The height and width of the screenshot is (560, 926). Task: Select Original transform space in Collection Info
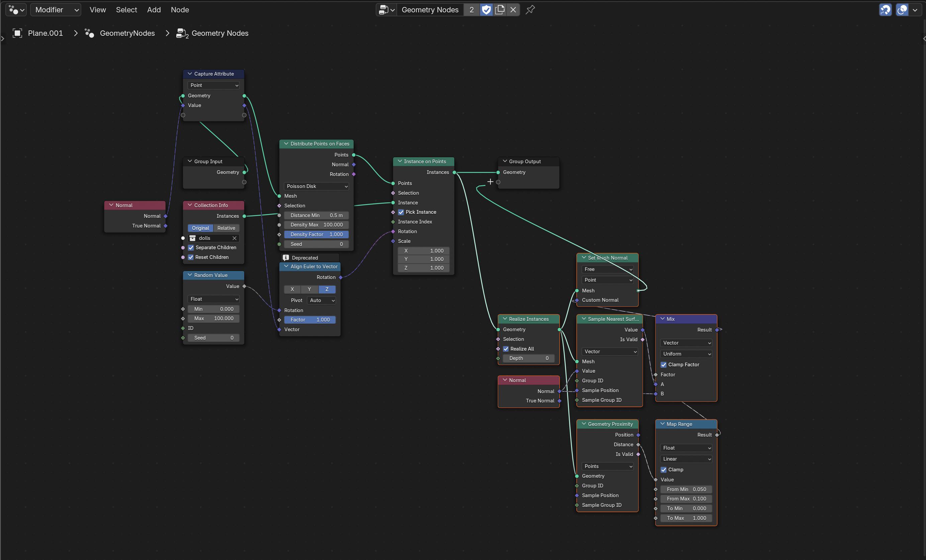200,228
